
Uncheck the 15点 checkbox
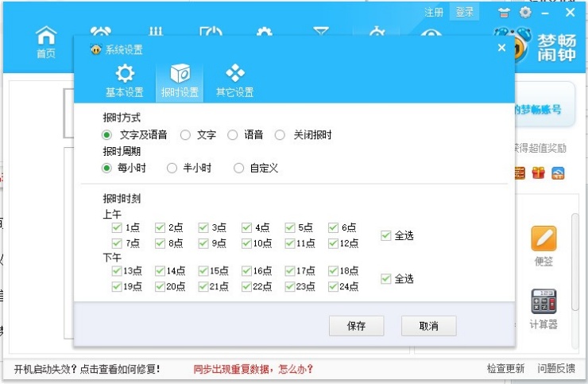click(x=203, y=270)
